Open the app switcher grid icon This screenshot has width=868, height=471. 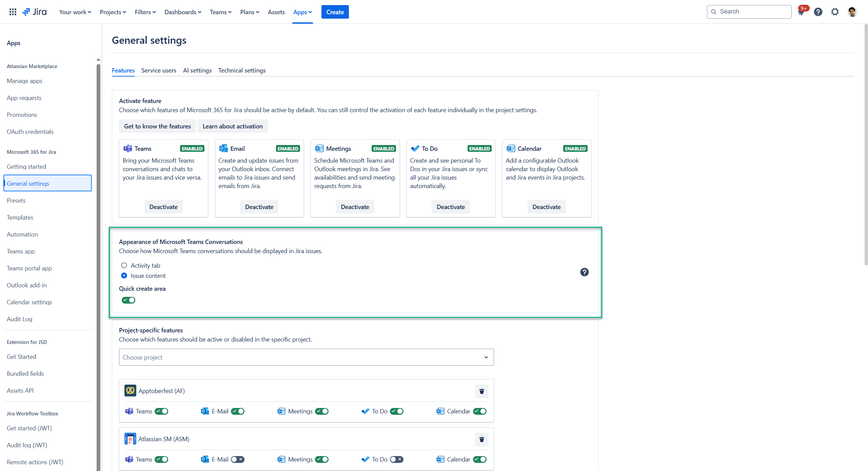click(x=13, y=12)
